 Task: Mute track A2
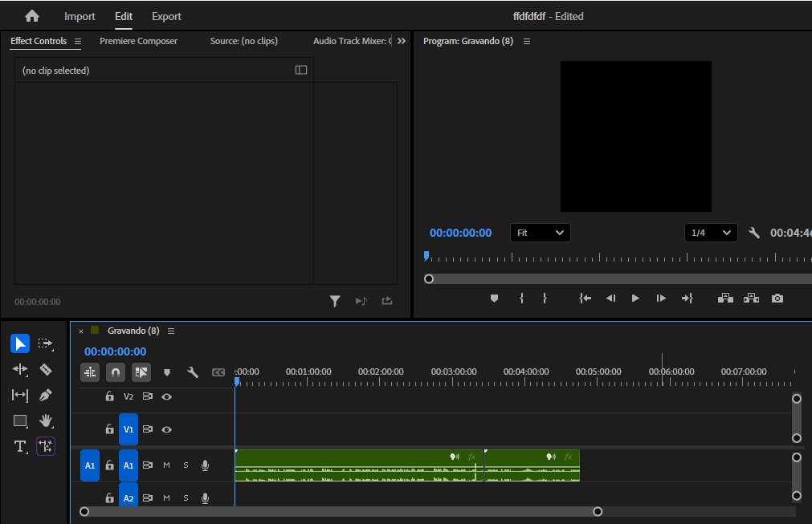click(x=166, y=498)
